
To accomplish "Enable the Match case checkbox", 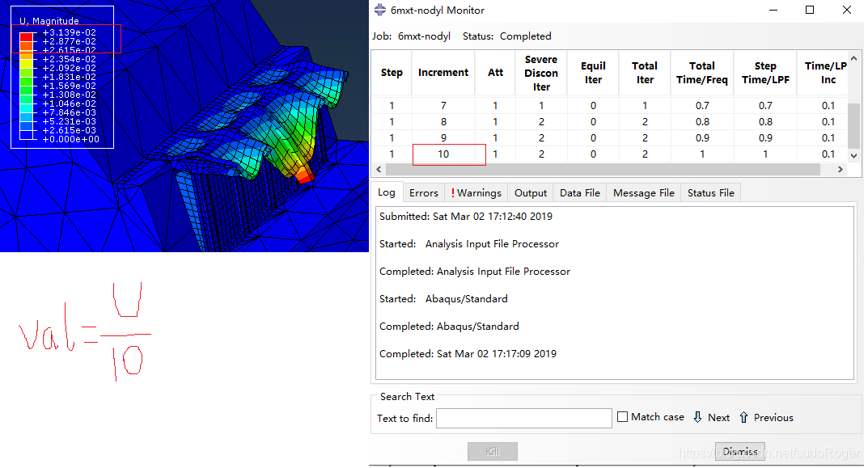I will tap(622, 417).
